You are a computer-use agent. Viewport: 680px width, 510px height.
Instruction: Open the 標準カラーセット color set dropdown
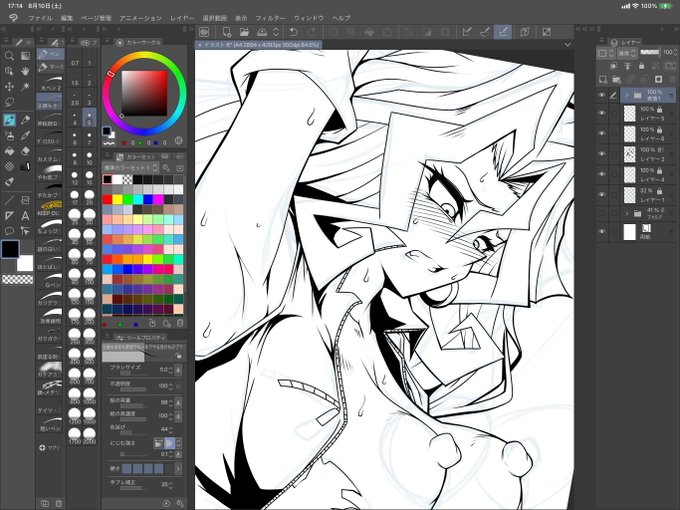point(131,167)
